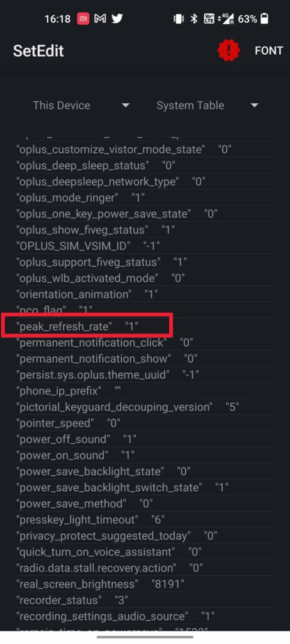290x644 pixels.
Task: Tap the Twitter notification icon
Action: coord(117,18)
